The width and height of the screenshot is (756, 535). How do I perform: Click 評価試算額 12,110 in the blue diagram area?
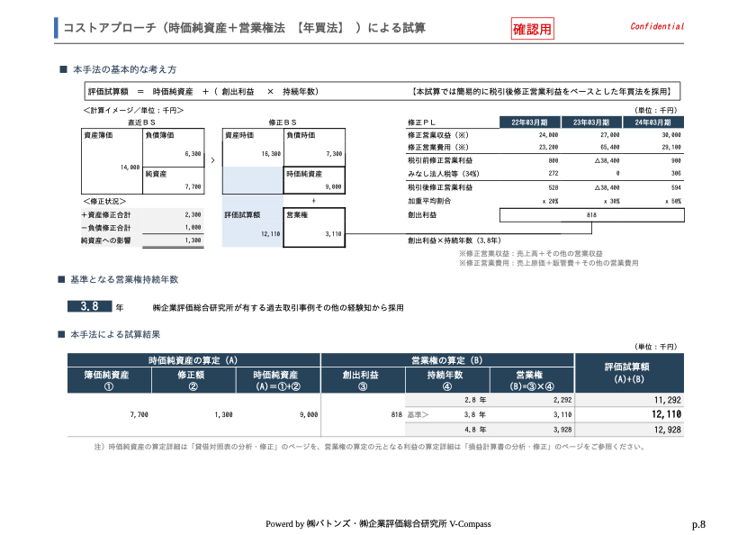click(253, 228)
